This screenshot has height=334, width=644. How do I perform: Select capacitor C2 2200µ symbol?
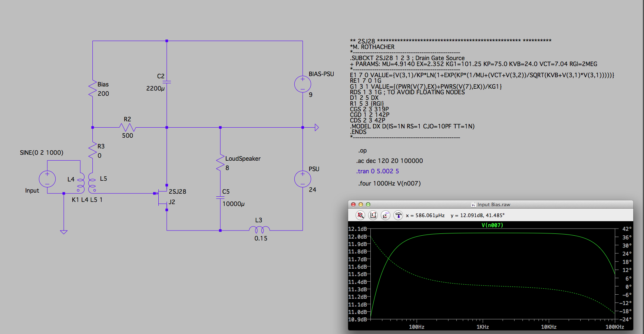[x=166, y=82]
